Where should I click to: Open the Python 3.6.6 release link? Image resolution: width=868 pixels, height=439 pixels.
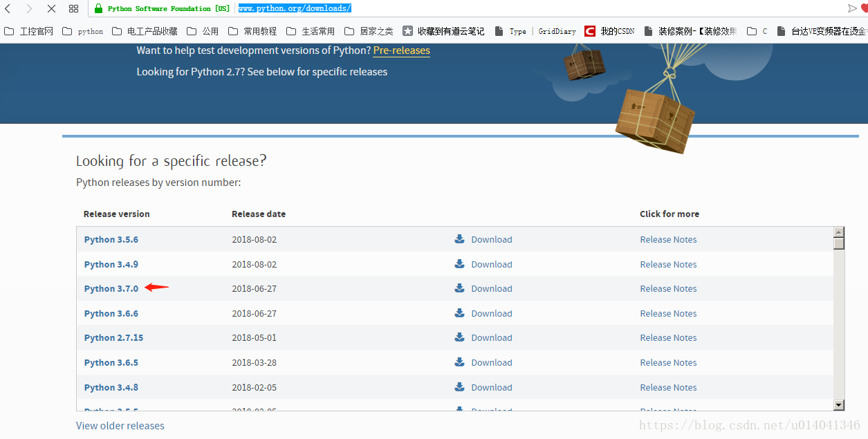coord(111,314)
